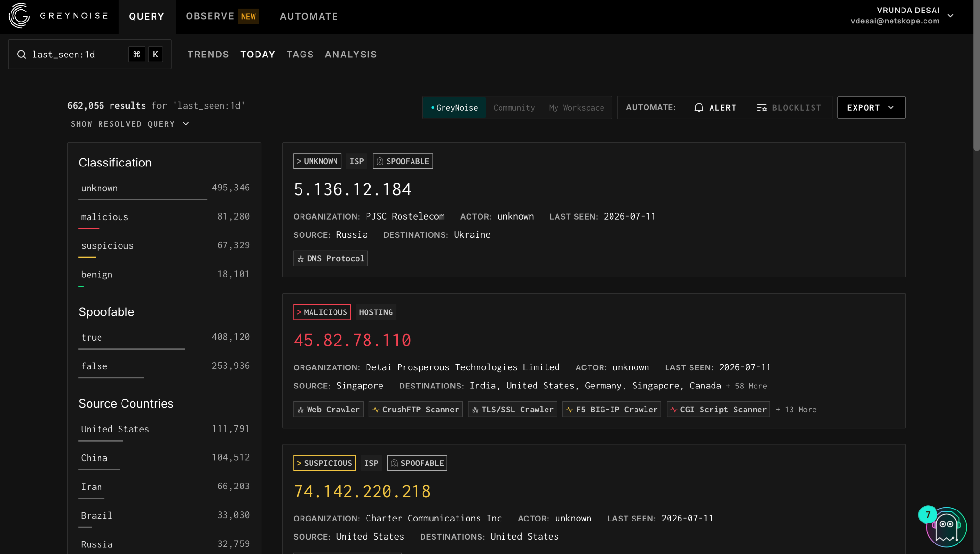Click the search magnifier icon

pos(22,55)
